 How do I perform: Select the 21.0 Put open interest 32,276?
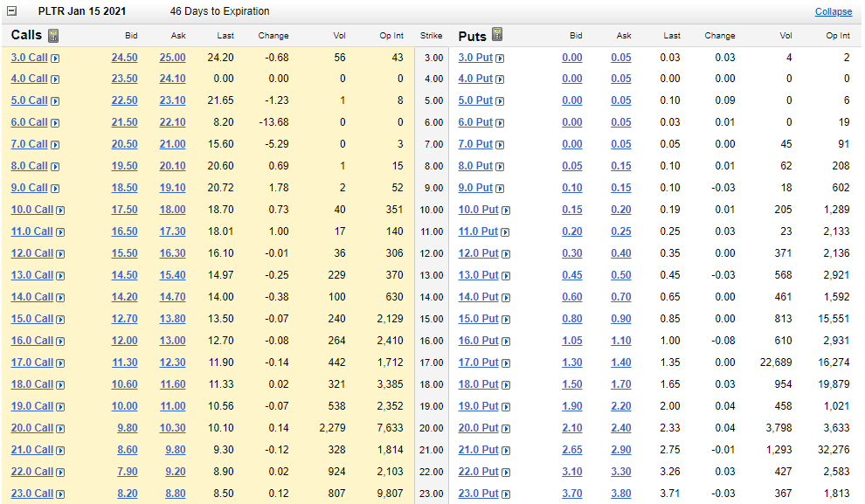(x=834, y=450)
